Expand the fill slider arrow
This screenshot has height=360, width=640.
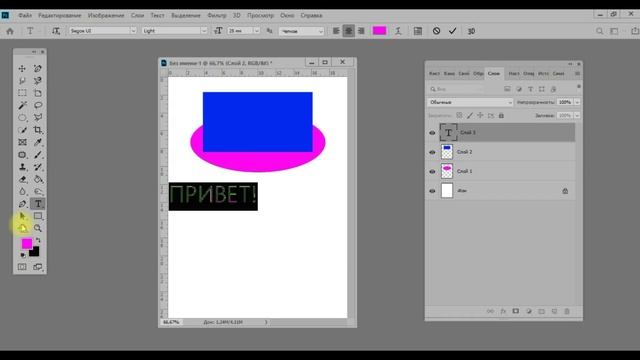577,116
